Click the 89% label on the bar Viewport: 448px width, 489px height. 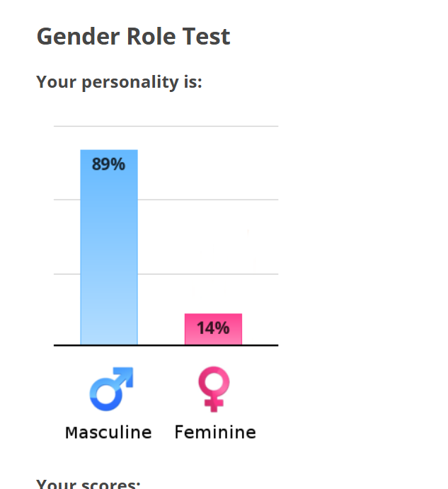(x=108, y=164)
